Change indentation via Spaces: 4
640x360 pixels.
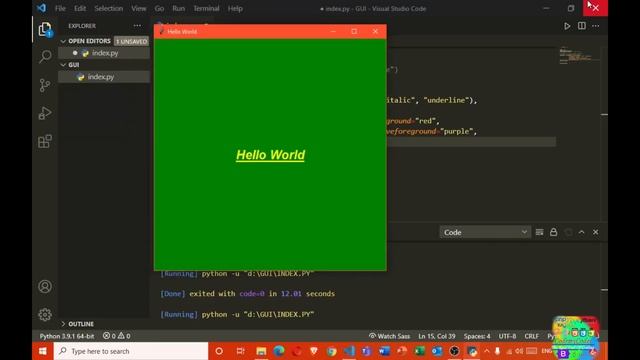point(477,336)
